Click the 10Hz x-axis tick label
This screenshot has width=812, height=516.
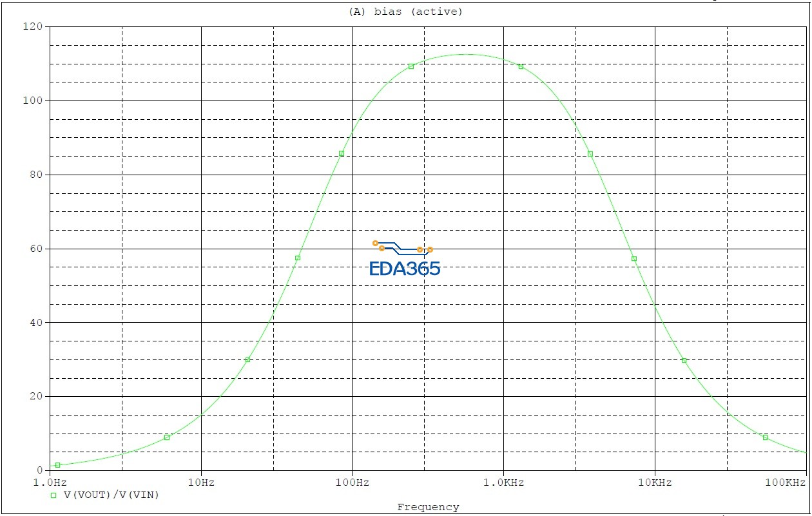coord(200,483)
